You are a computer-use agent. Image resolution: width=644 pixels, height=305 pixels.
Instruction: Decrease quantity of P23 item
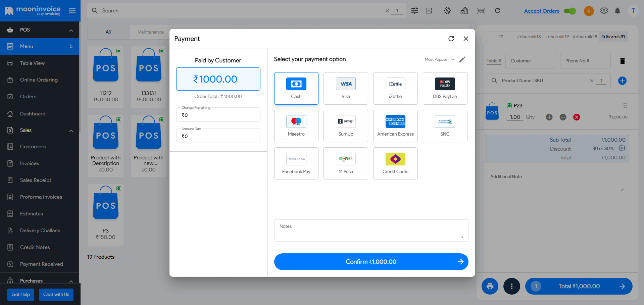(563, 117)
